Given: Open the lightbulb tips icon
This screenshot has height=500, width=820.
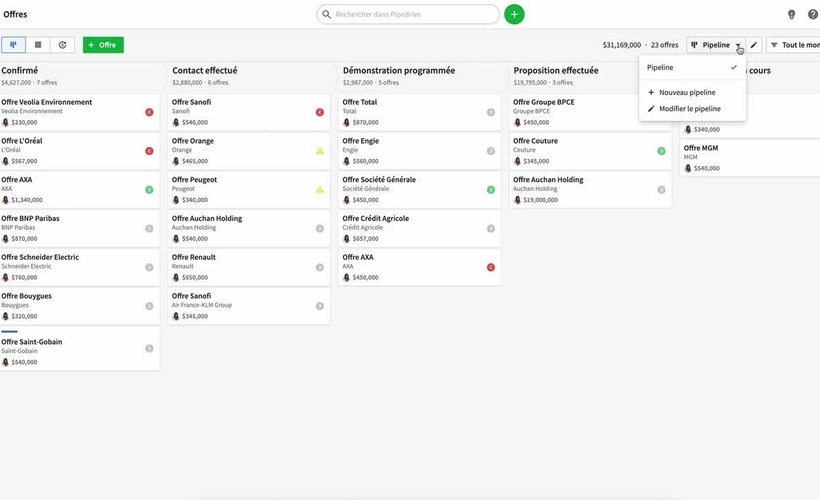Looking at the screenshot, I should [x=791, y=15].
